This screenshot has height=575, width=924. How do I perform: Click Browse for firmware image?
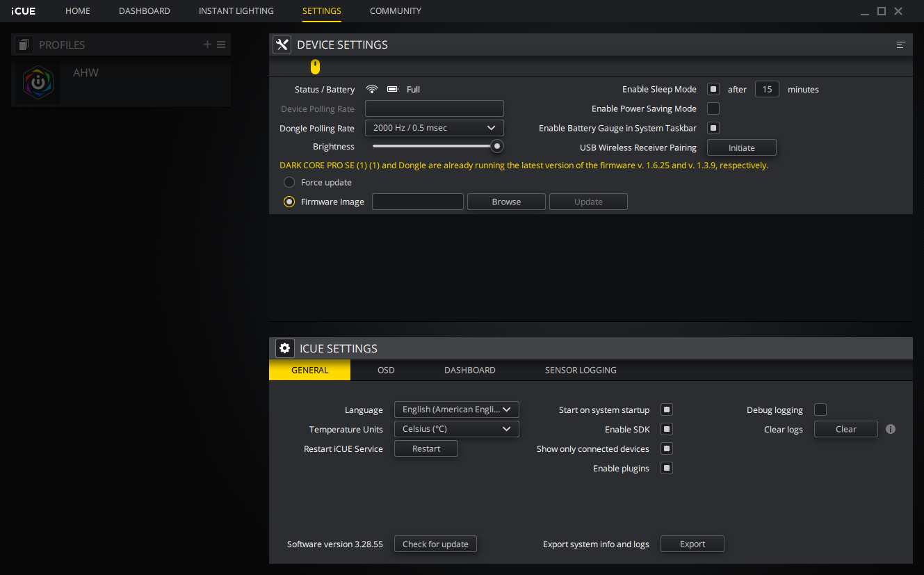point(506,202)
